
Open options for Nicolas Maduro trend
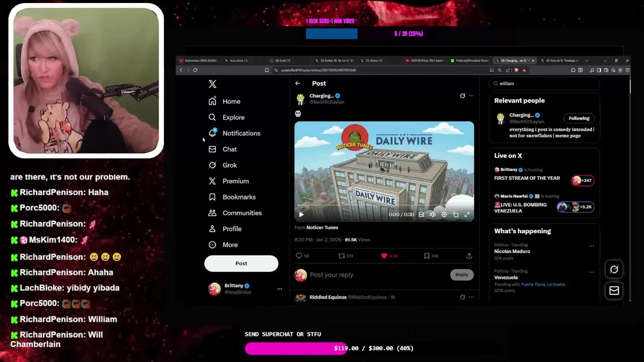[592, 246]
